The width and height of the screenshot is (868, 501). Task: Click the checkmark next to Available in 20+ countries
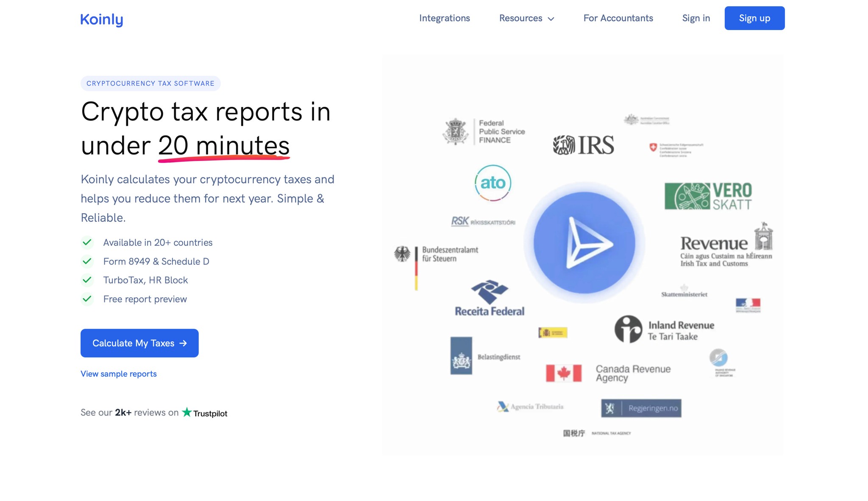click(88, 242)
